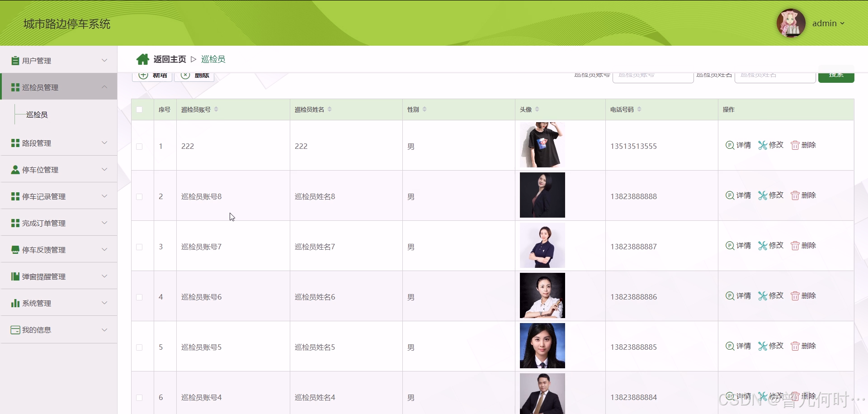Click the 停车反馈管理 speech bubble icon
This screenshot has height=414, width=868.
(14, 249)
